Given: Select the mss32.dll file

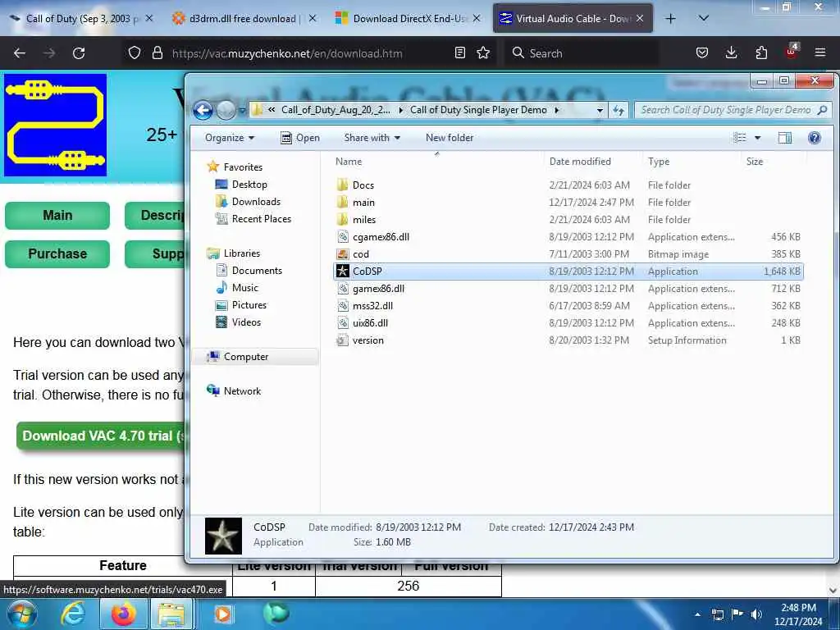Looking at the screenshot, I should click(568, 305).
